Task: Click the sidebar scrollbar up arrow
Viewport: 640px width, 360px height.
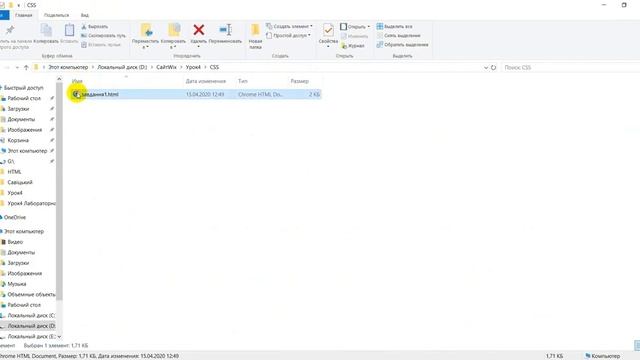Action: tap(59, 79)
